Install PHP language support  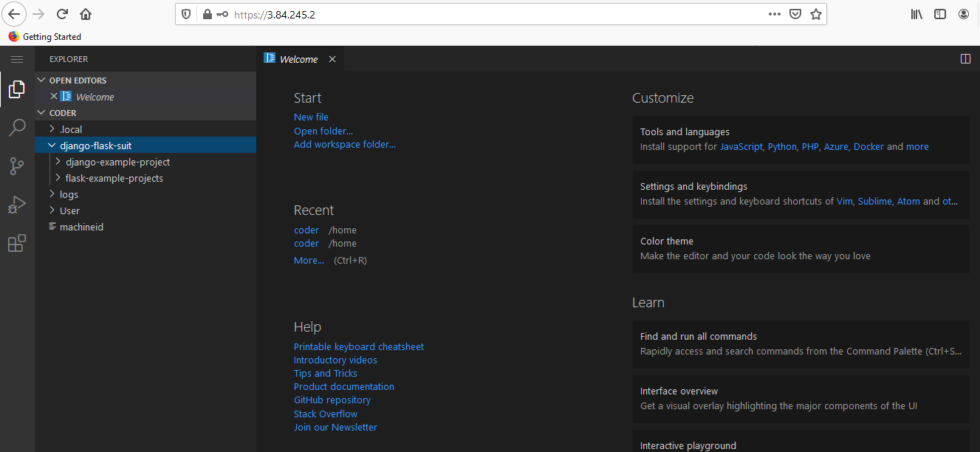click(810, 146)
